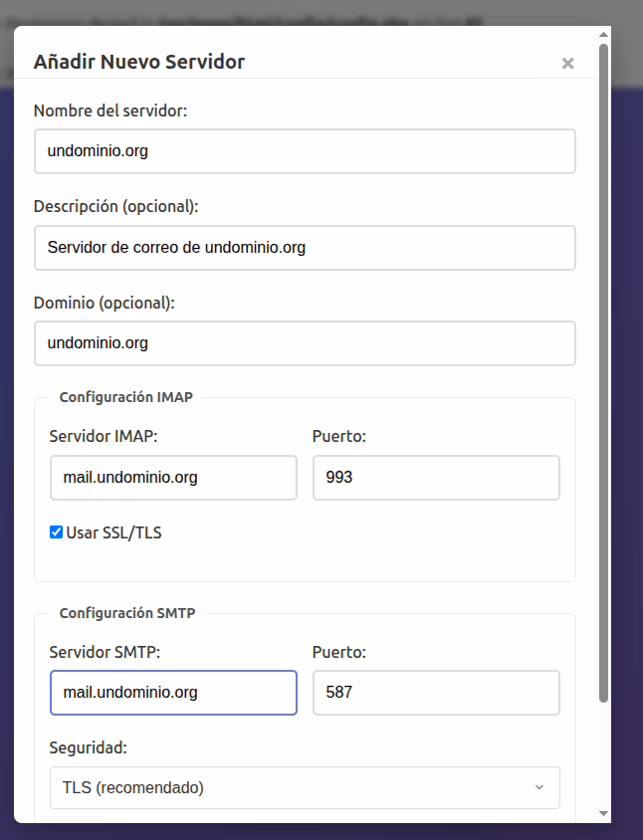Click the Descripción (opcional) label
The image size is (643, 840).
(x=116, y=207)
